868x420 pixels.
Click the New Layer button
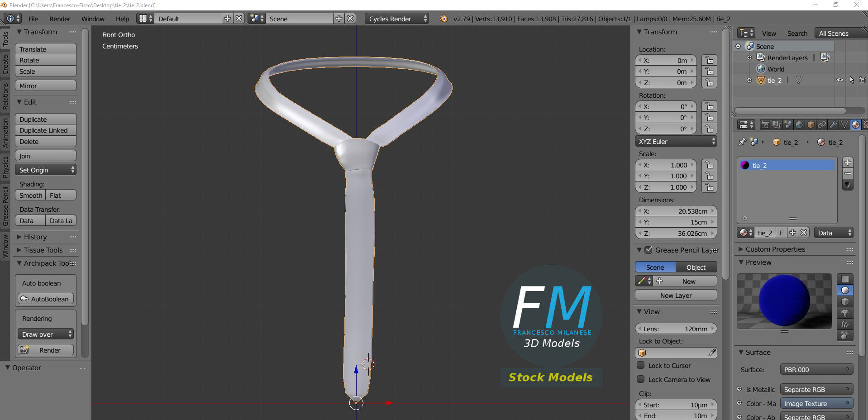pyautogui.click(x=676, y=295)
